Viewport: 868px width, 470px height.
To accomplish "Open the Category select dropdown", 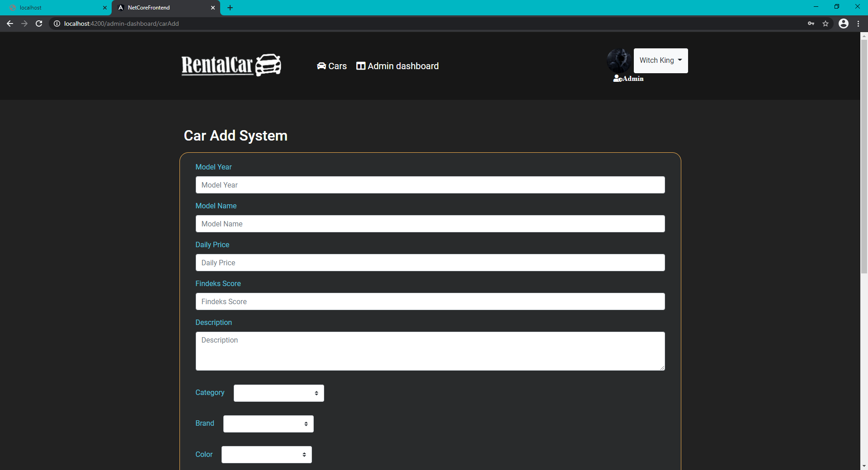I will click(278, 393).
